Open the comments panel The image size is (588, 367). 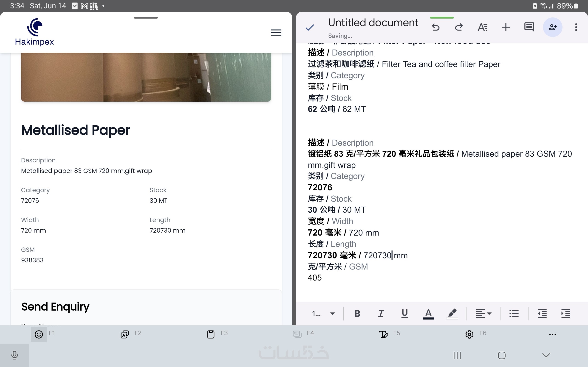(529, 27)
